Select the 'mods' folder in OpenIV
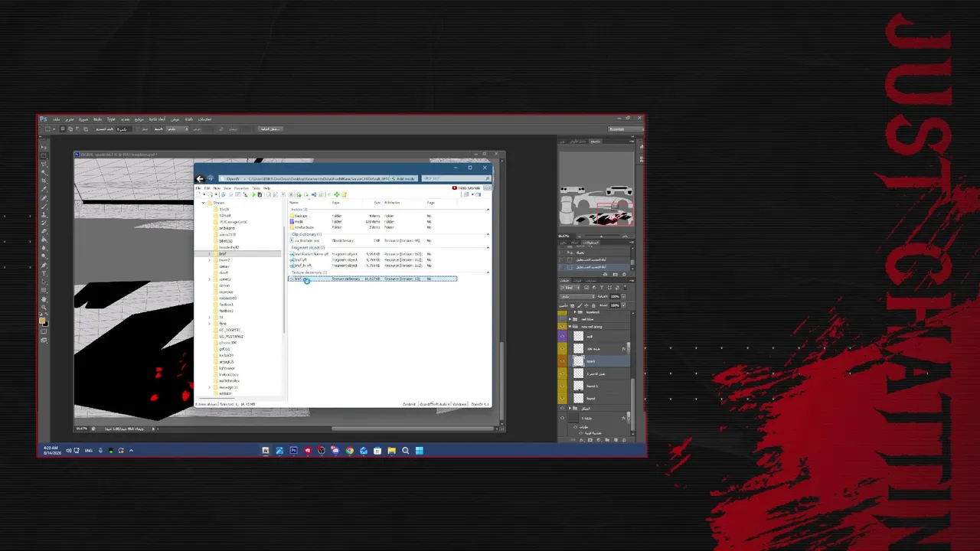This screenshot has width=980, height=551. pos(299,222)
